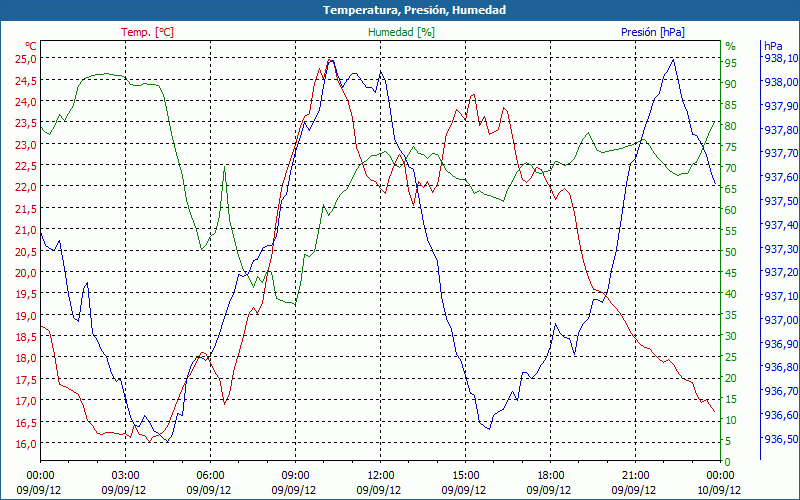The width and height of the screenshot is (800, 500).
Task: Click the '10/09/12' date label
Action: tap(719, 490)
